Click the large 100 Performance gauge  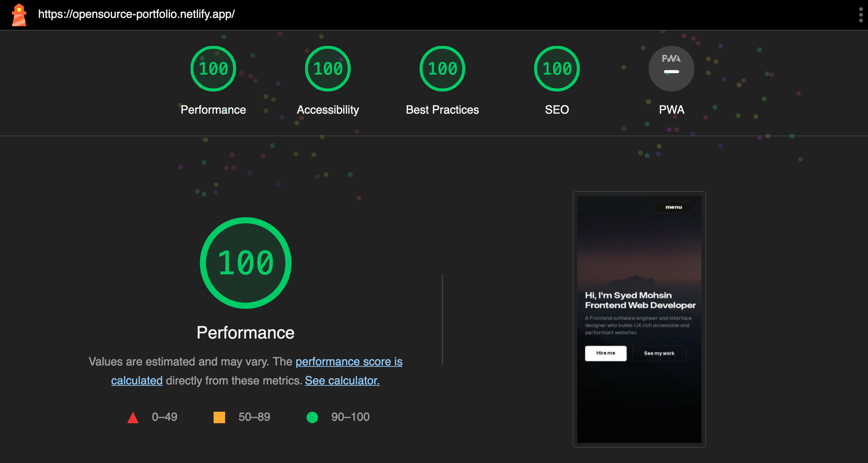click(246, 263)
